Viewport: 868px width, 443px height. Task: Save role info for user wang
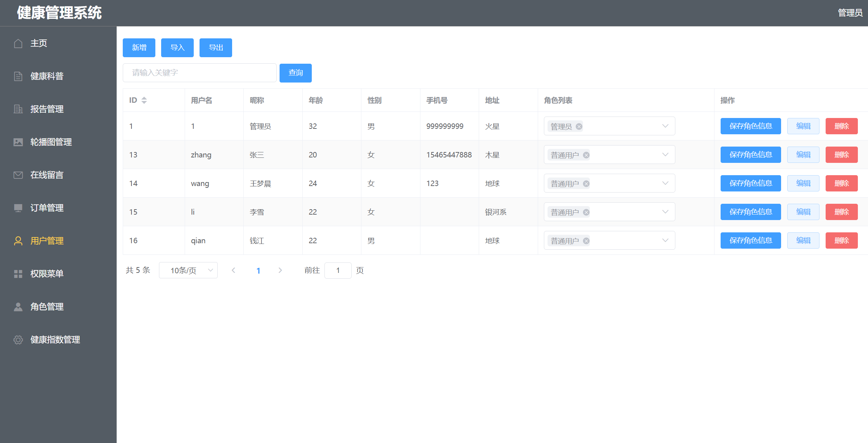tap(751, 183)
